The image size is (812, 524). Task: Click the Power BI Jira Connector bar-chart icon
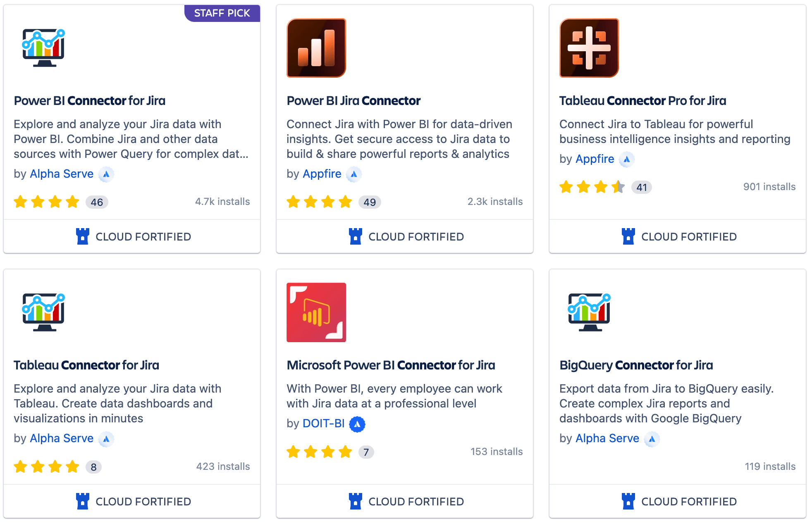(316, 48)
